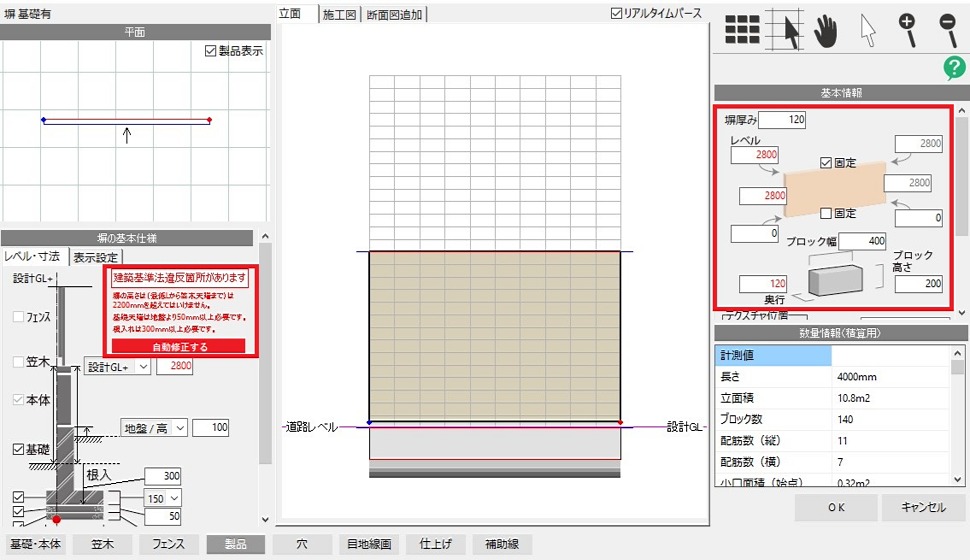Edit the wall height field 2800 beside 設計GL+
This screenshot has height=560, width=970.
(x=174, y=366)
